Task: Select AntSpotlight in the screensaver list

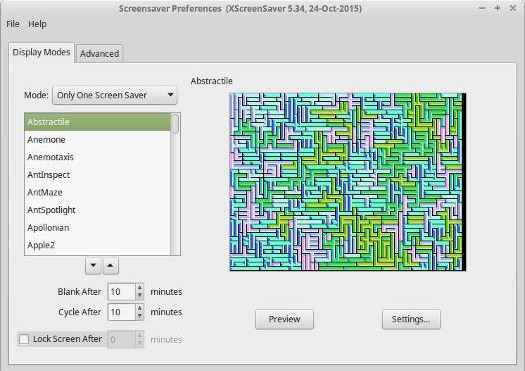Action: [97, 210]
